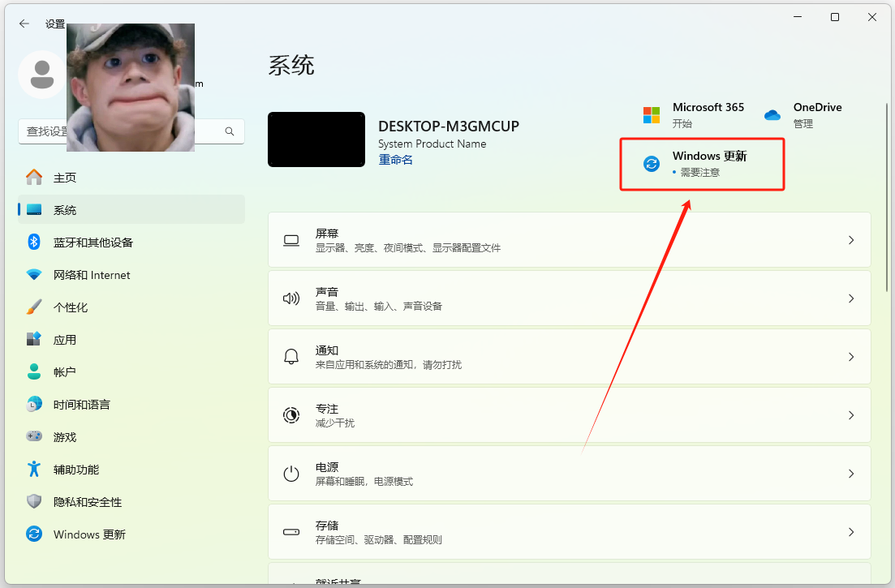Image resolution: width=895 pixels, height=588 pixels.
Task: Expand the 屏幕 row chevron
Action: pyautogui.click(x=851, y=240)
